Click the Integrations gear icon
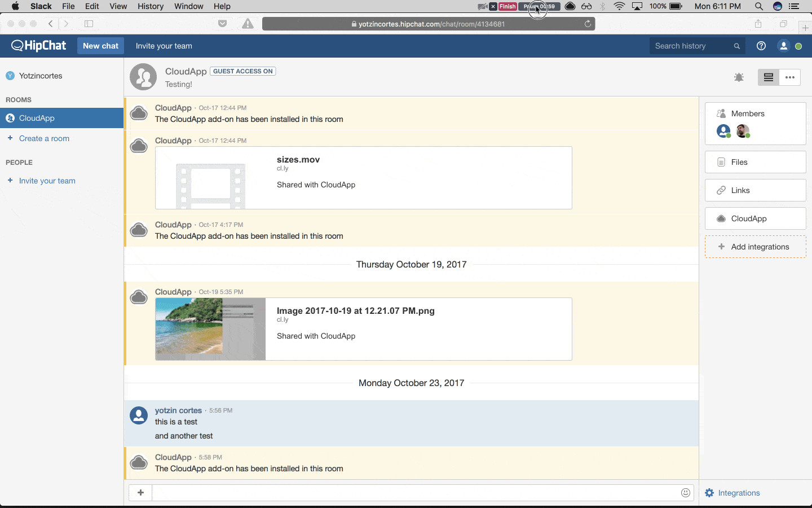This screenshot has height=508, width=812. [x=709, y=493]
